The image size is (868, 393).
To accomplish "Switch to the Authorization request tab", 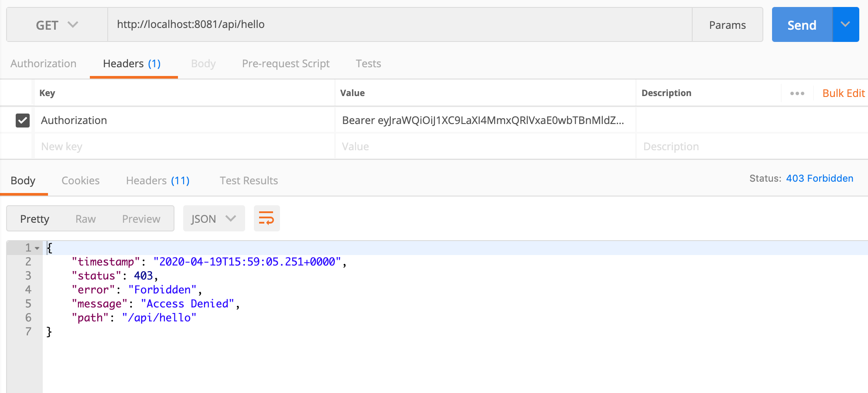I will coord(43,63).
